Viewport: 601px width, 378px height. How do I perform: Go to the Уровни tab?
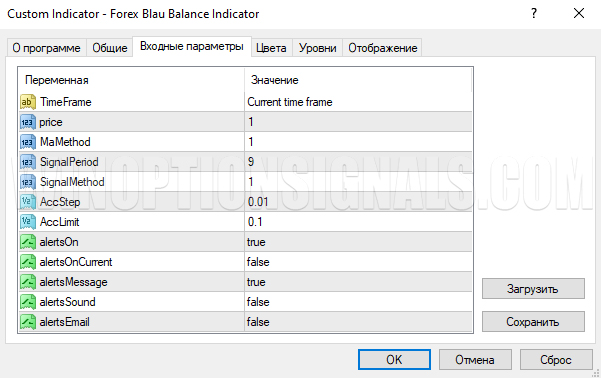pyautogui.click(x=317, y=48)
